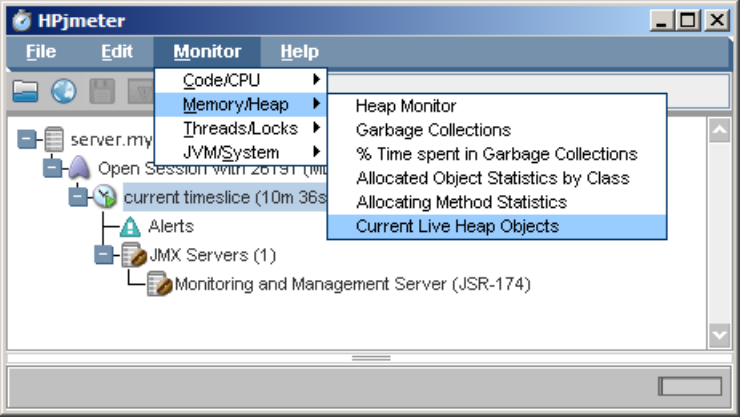Click the tree scrollbar up arrow
The width and height of the screenshot is (740, 417).
click(719, 130)
